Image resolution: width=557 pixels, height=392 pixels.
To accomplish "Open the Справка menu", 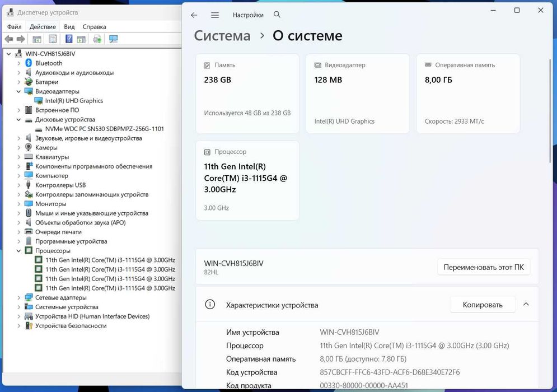I will pos(94,27).
